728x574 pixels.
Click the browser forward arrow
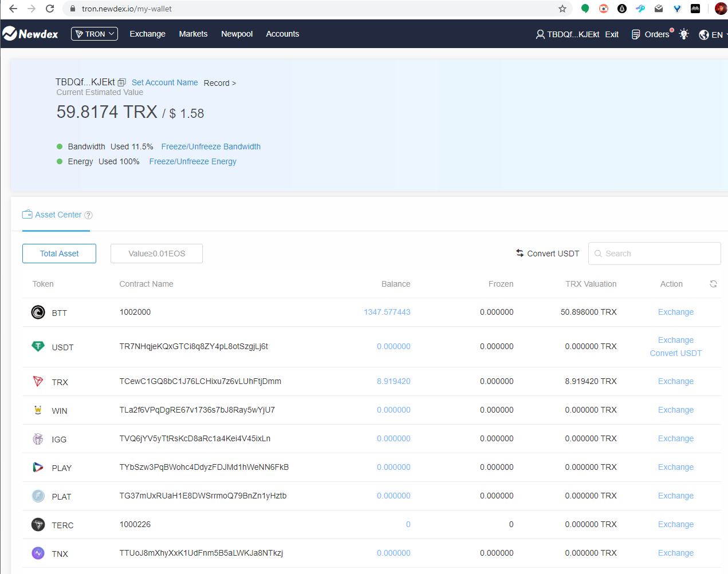click(32, 9)
